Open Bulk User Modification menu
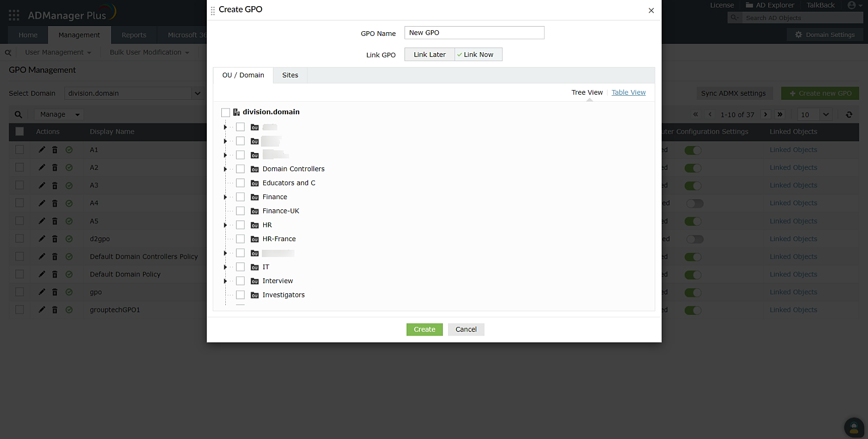This screenshot has width=868, height=439. [149, 52]
